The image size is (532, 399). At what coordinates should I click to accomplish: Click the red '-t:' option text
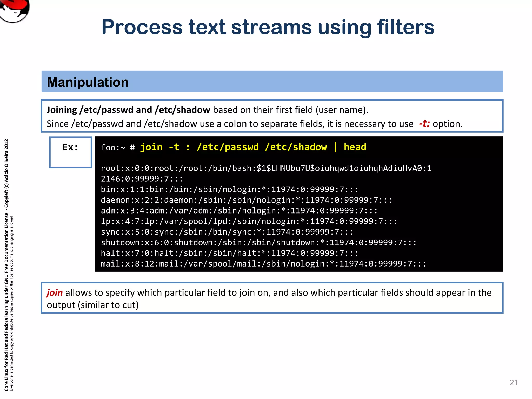pos(424,124)
